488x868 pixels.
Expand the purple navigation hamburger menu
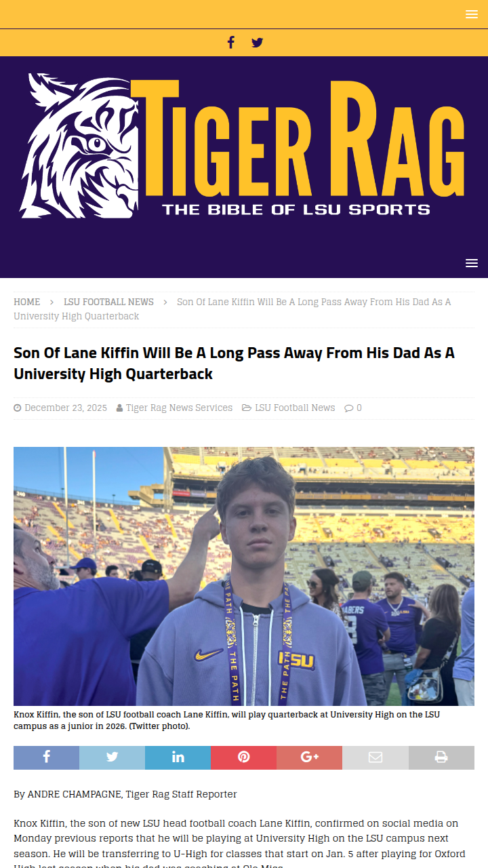point(472,263)
